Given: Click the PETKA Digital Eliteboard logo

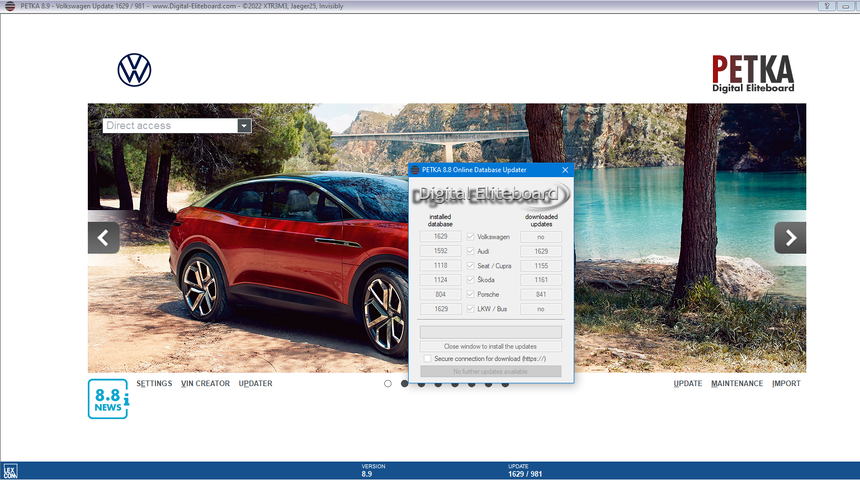Looking at the screenshot, I should pyautogui.click(x=752, y=73).
